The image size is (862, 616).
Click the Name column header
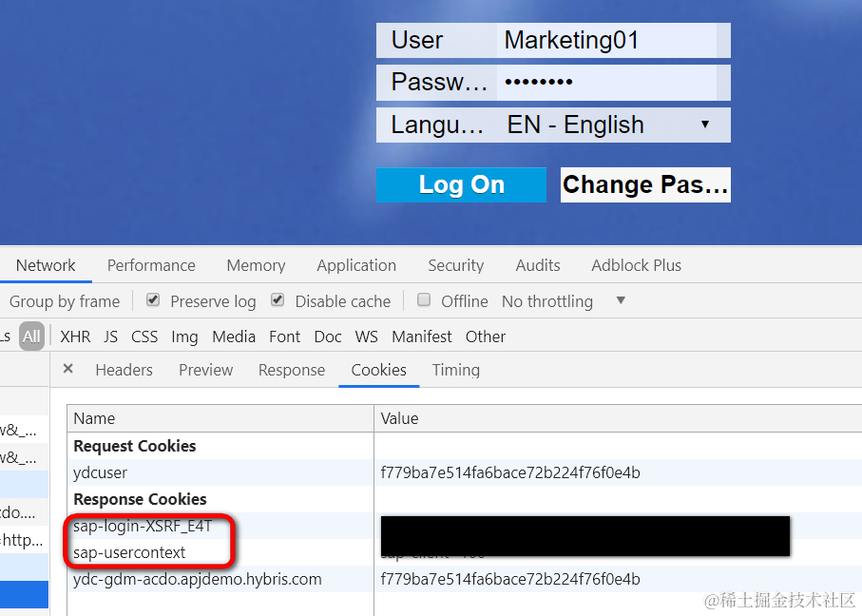pyautogui.click(x=220, y=418)
